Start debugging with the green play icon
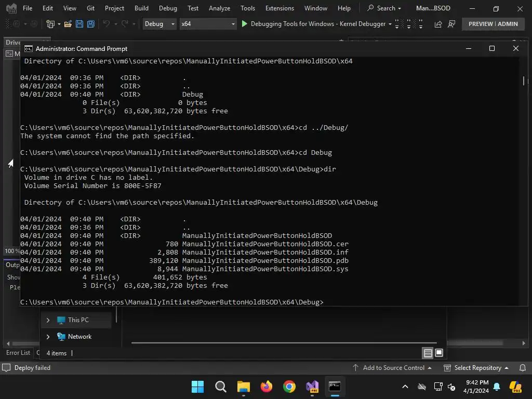The width and height of the screenshot is (532, 399). tap(244, 24)
